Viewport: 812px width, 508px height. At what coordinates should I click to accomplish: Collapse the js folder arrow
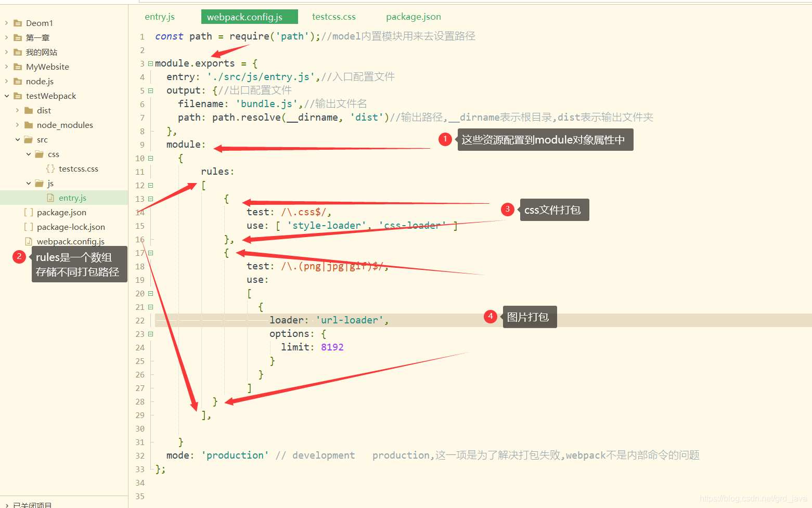(x=28, y=183)
